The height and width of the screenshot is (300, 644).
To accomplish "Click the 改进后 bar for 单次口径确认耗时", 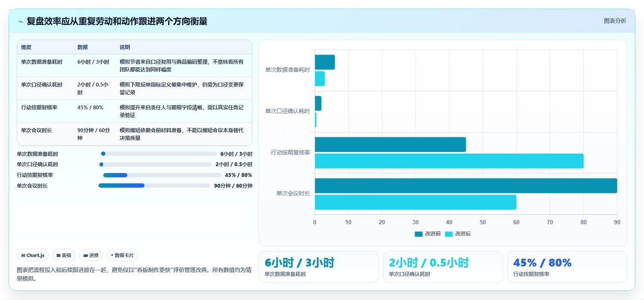I will [316, 120].
